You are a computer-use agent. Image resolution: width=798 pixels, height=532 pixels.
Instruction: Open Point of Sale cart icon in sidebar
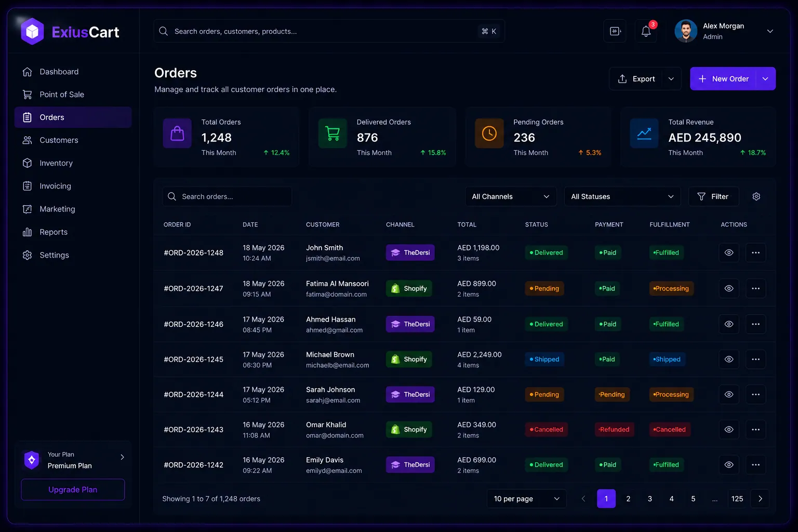[28, 95]
